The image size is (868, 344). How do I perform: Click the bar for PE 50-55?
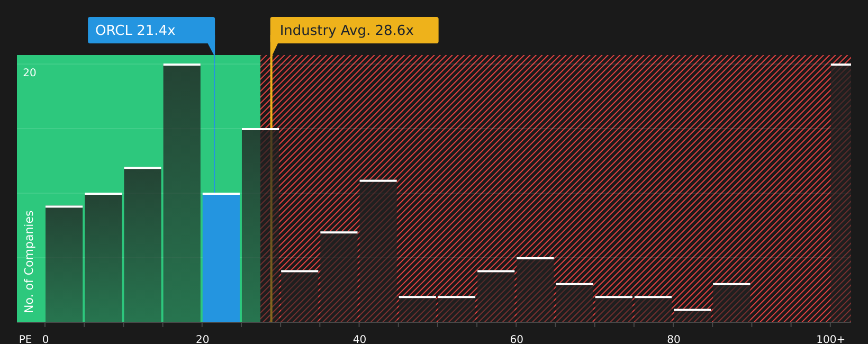(457, 309)
